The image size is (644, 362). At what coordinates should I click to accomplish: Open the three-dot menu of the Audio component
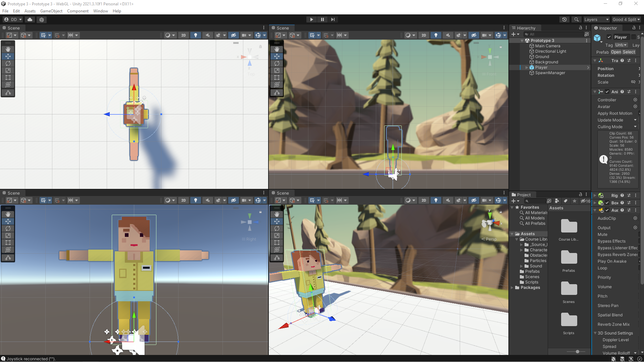click(636, 210)
